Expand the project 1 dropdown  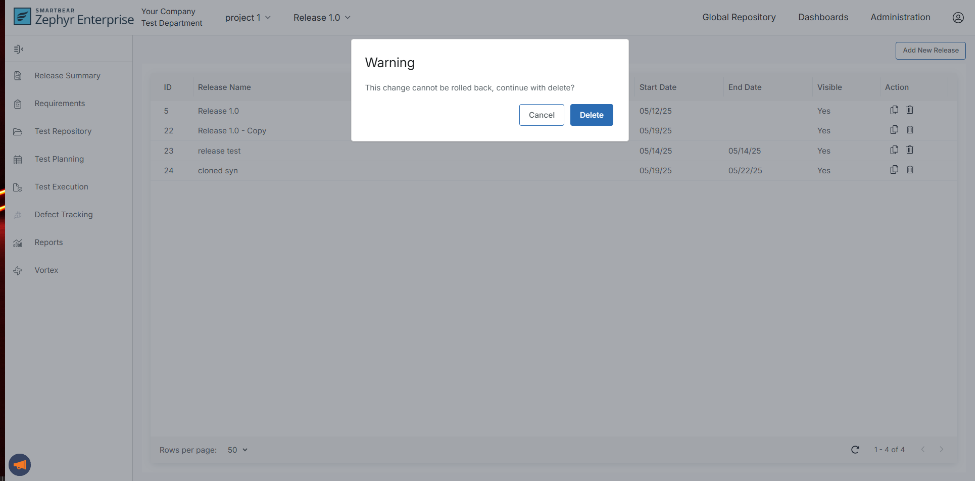point(248,18)
